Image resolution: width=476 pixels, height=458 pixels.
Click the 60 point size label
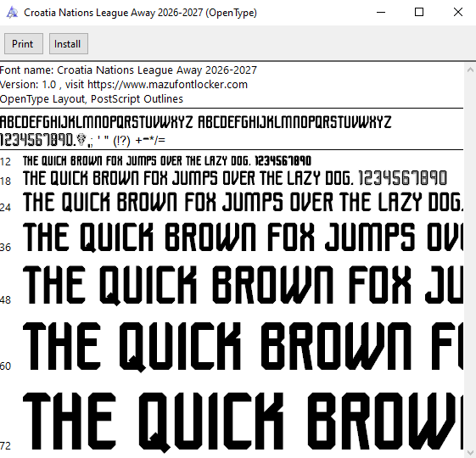[5, 366]
